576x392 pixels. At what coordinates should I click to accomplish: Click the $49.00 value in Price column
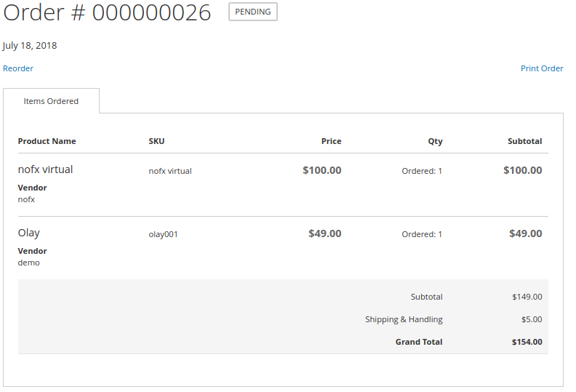pos(324,233)
